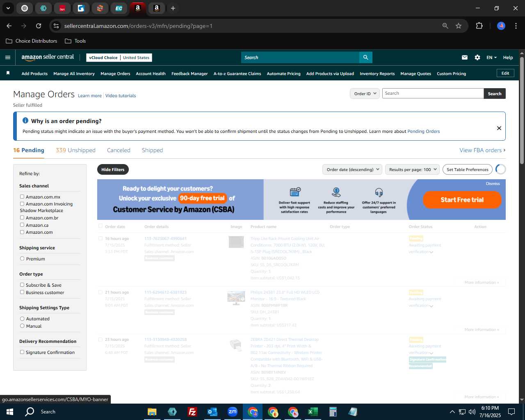Open Calculator from the taskbar

click(x=333, y=412)
